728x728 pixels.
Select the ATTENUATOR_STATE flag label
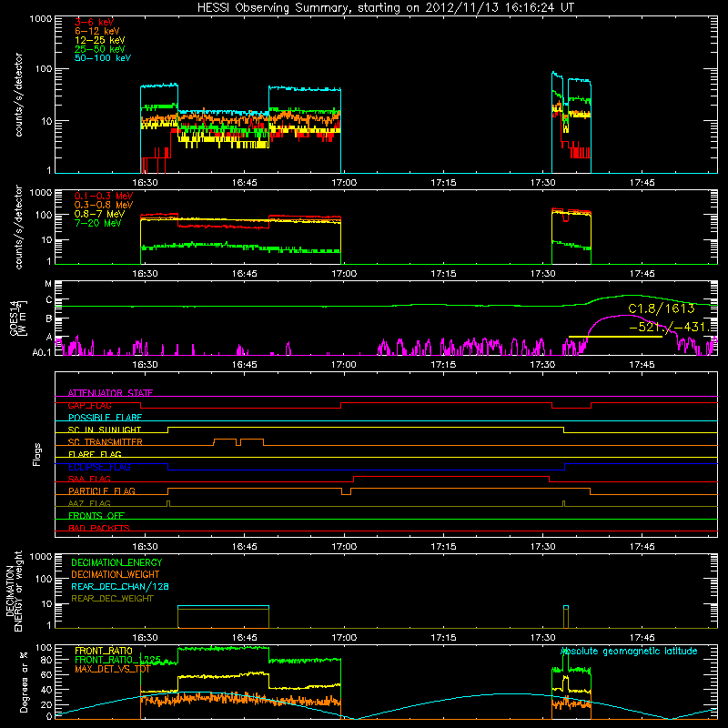110,393
